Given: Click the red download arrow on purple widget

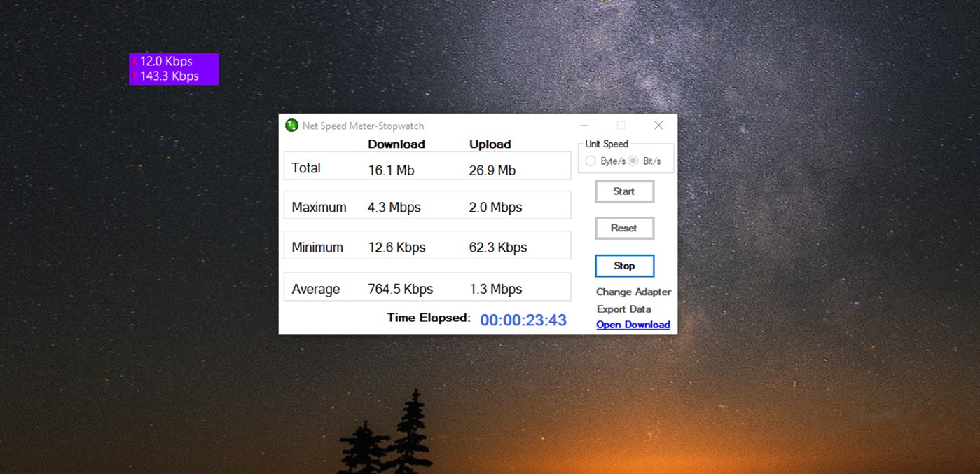Looking at the screenshot, I should (x=135, y=62).
